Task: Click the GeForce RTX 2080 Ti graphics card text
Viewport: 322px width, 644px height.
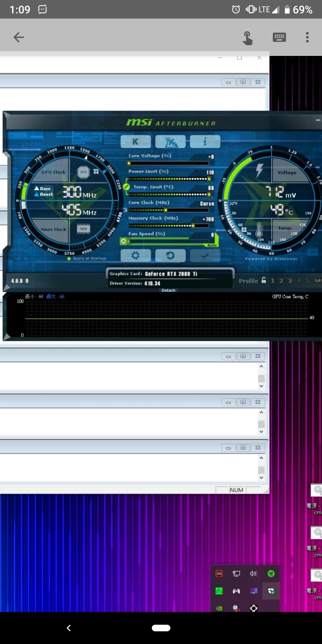Action: (x=171, y=274)
